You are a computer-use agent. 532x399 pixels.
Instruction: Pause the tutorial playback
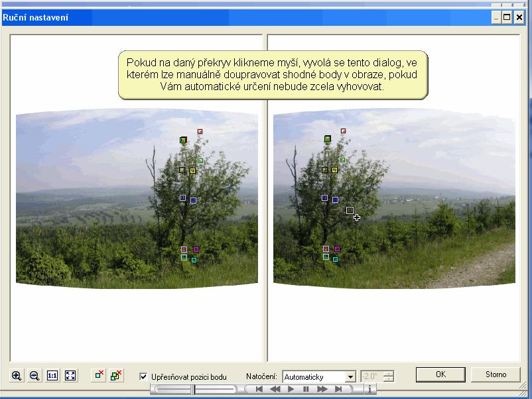coord(306,390)
